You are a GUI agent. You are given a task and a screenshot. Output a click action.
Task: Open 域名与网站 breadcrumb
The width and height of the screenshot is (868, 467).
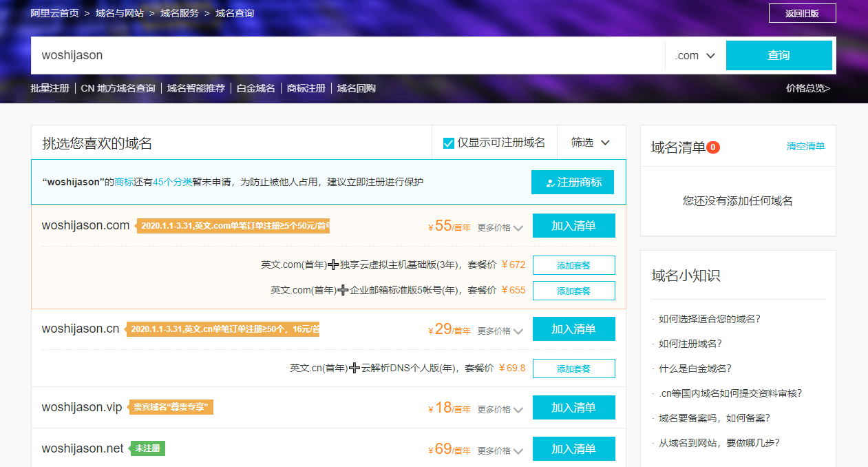click(x=120, y=13)
